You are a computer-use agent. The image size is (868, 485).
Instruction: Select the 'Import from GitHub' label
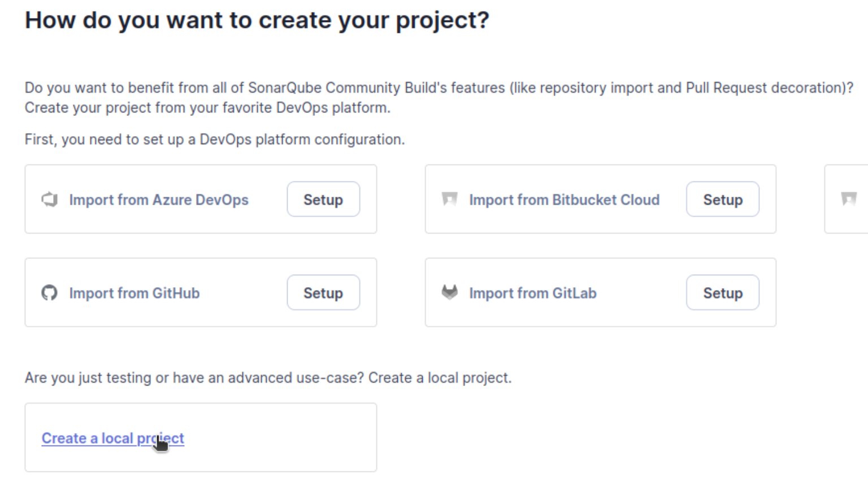[134, 293]
